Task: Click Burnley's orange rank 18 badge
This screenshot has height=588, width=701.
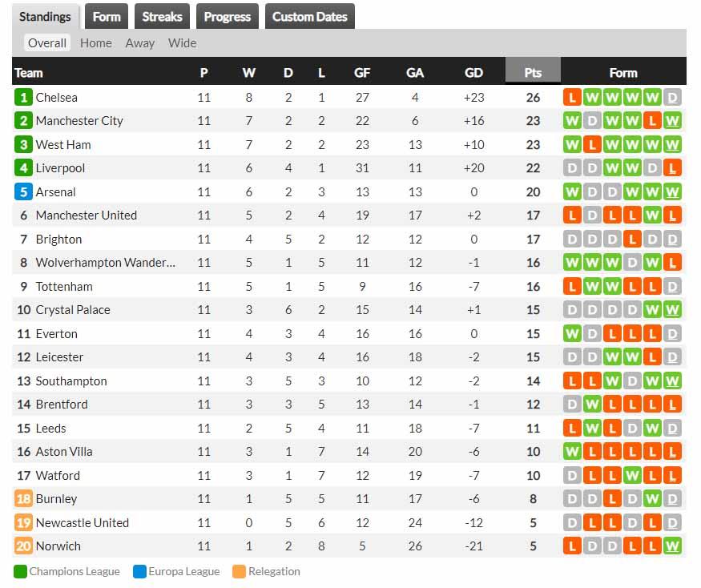Action: (23, 499)
